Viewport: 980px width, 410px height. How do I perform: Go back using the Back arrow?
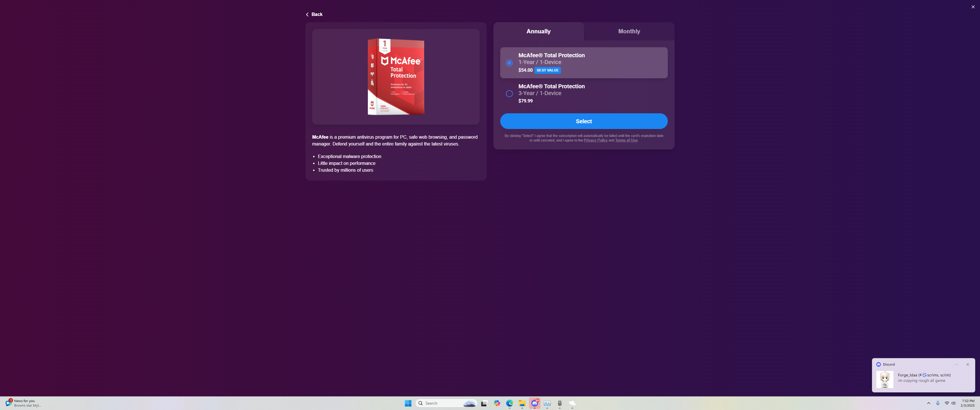314,15
